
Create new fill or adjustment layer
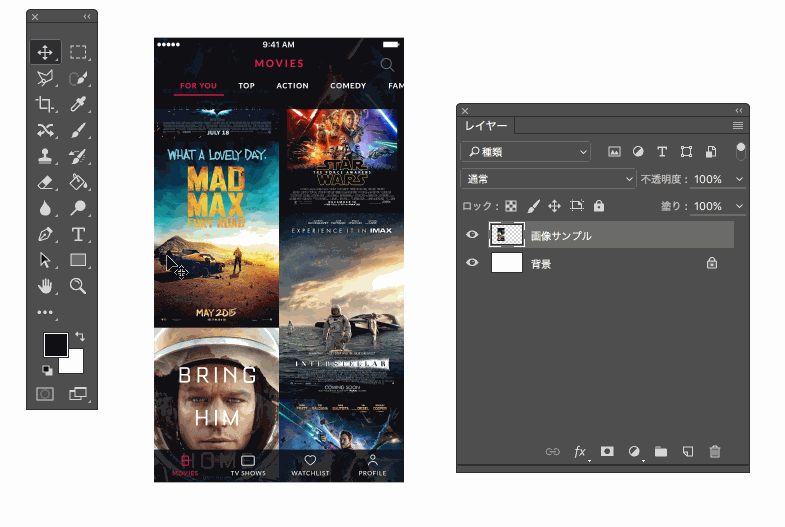(634, 452)
